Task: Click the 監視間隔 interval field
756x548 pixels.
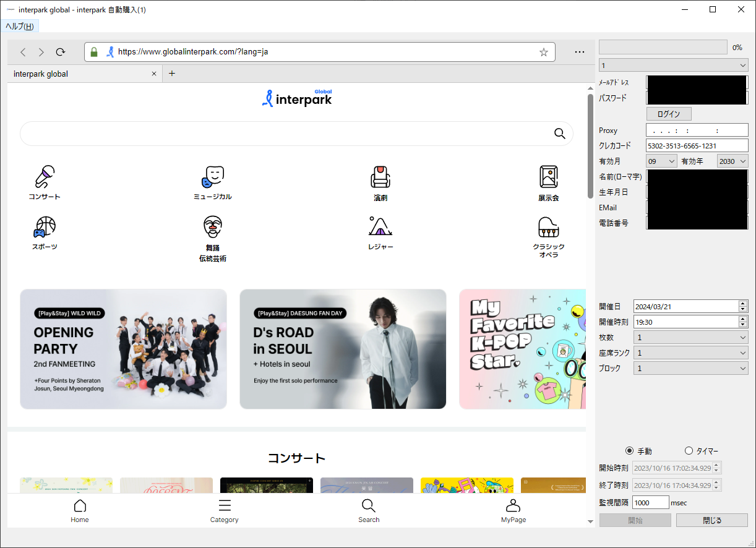Action: click(x=651, y=502)
